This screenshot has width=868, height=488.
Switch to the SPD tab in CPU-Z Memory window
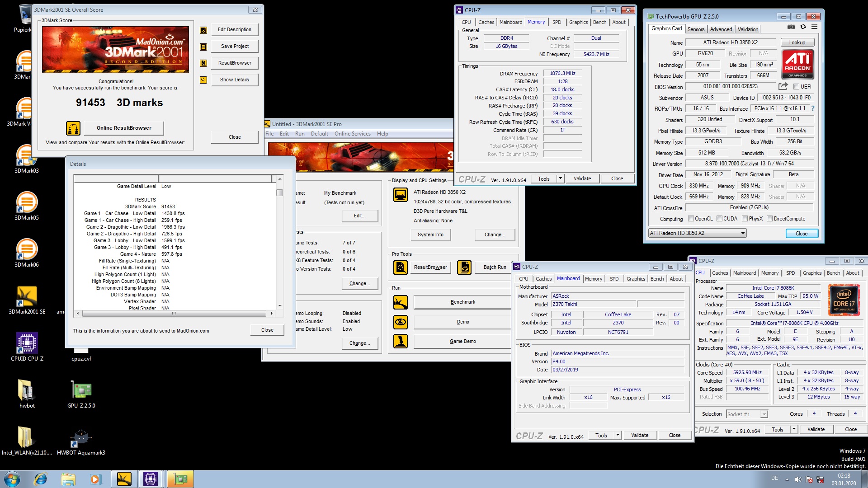coord(557,22)
